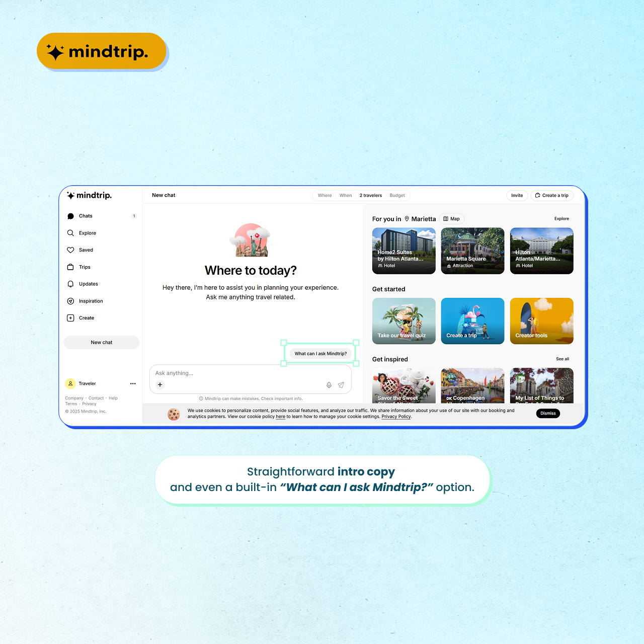The image size is (644, 644).
Task: Click the microphone voice input icon
Action: (329, 385)
